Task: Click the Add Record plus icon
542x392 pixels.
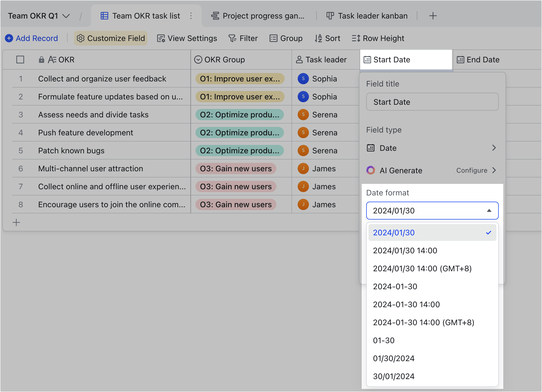Action: [x=9, y=38]
